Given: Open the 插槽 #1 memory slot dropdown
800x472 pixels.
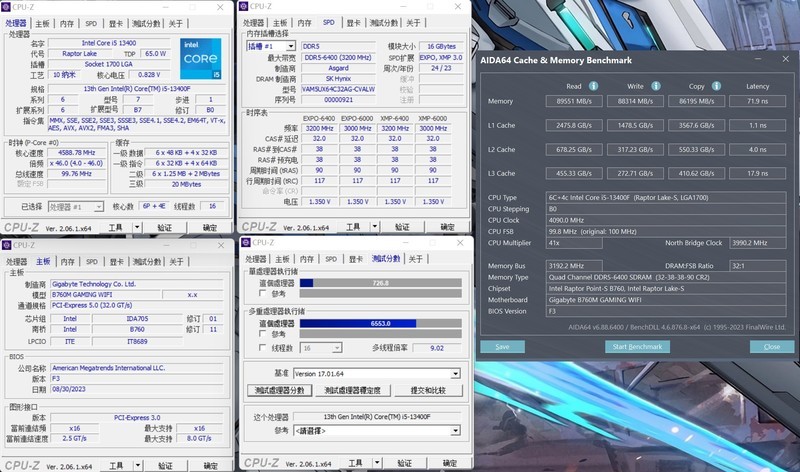Looking at the screenshot, I should [290, 46].
